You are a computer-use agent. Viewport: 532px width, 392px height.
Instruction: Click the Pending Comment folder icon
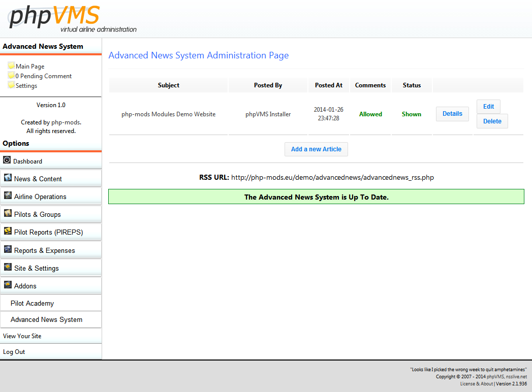[x=11, y=75]
